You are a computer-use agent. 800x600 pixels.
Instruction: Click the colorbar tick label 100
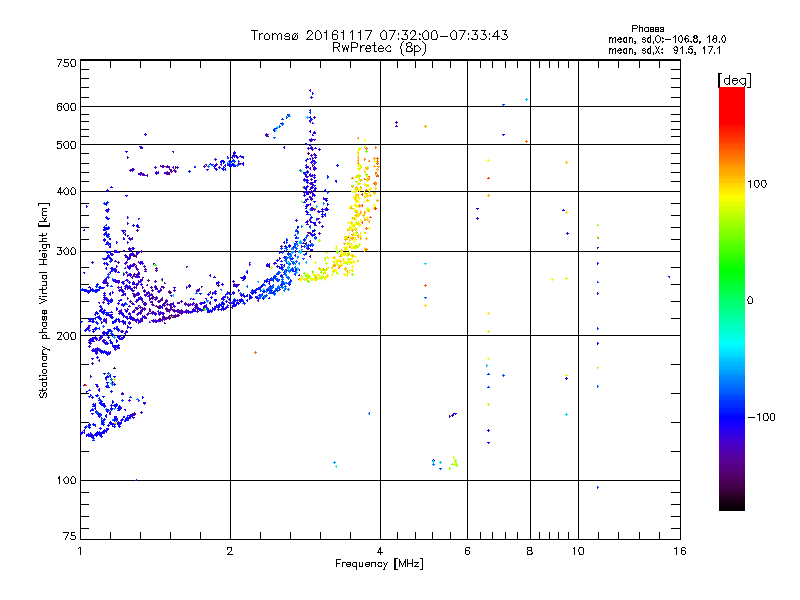tap(757, 184)
